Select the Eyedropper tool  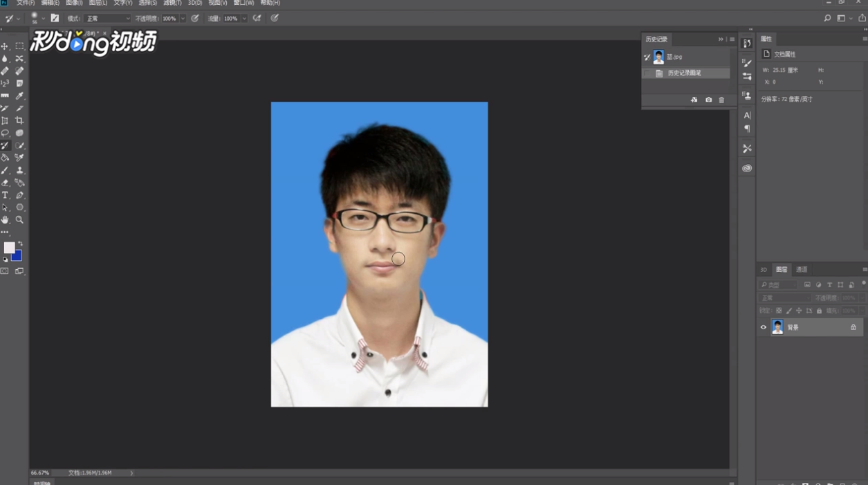pyautogui.click(x=19, y=95)
